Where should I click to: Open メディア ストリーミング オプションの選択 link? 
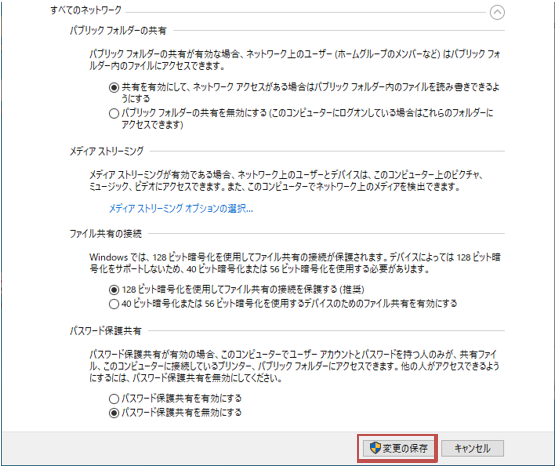click(181, 208)
